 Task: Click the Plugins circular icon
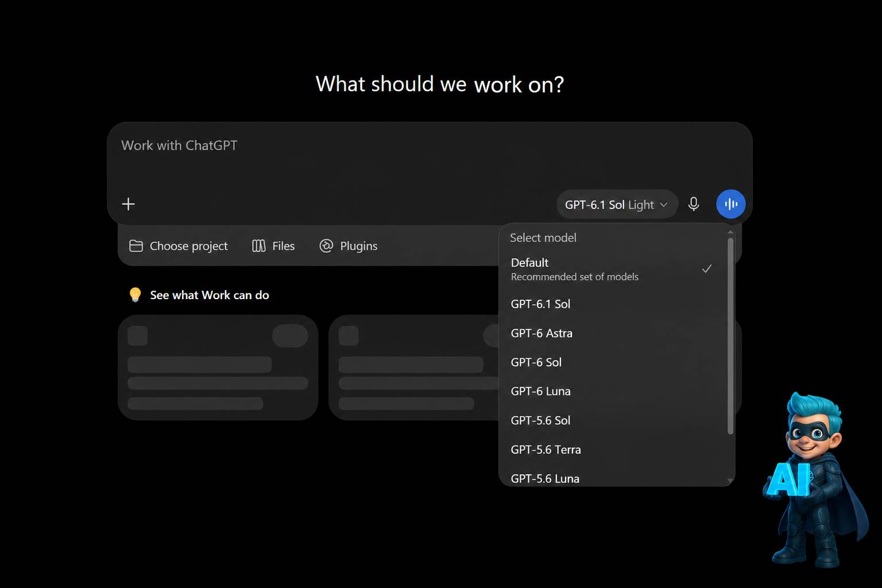pyautogui.click(x=326, y=246)
